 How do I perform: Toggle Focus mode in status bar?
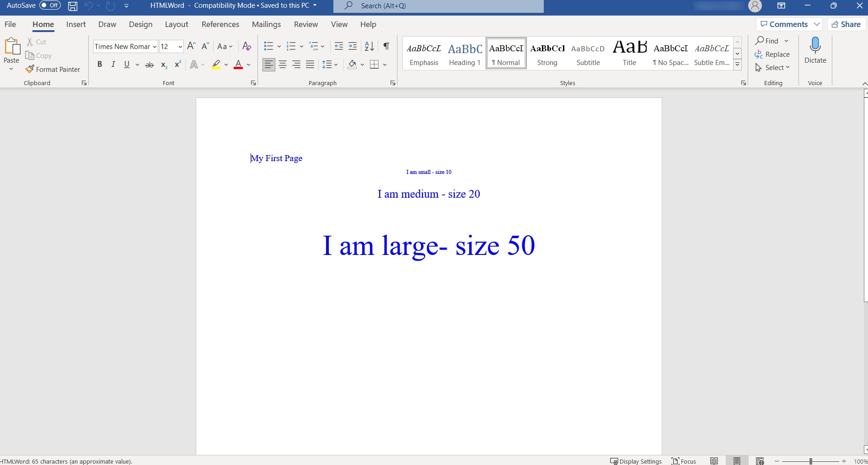click(x=684, y=461)
